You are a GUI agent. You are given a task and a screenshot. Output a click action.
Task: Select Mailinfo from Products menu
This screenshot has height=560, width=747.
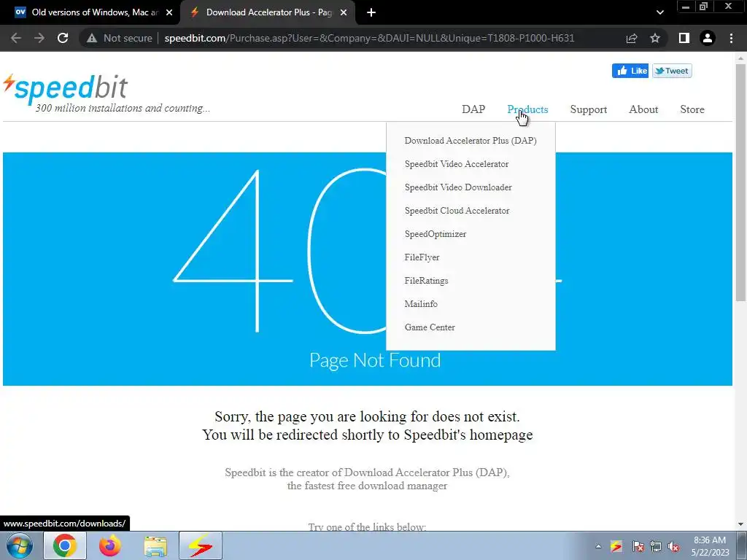(421, 304)
